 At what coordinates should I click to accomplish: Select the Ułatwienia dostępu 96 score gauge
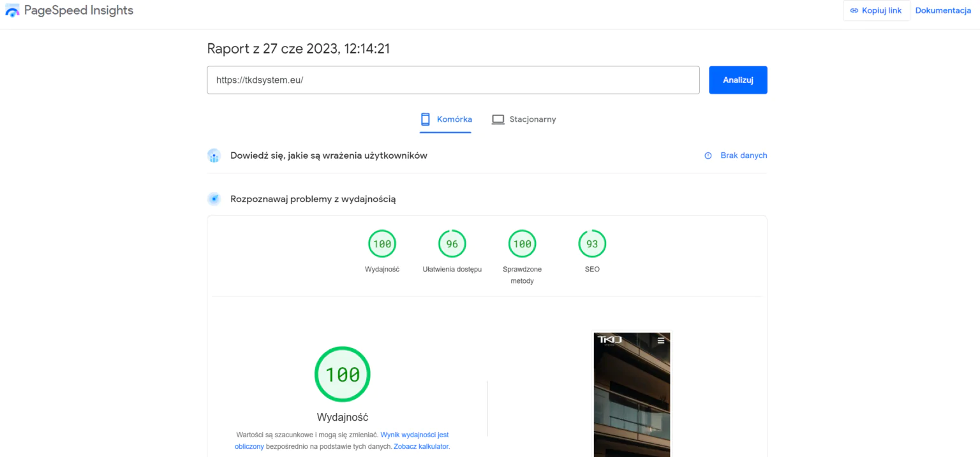click(x=452, y=244)
